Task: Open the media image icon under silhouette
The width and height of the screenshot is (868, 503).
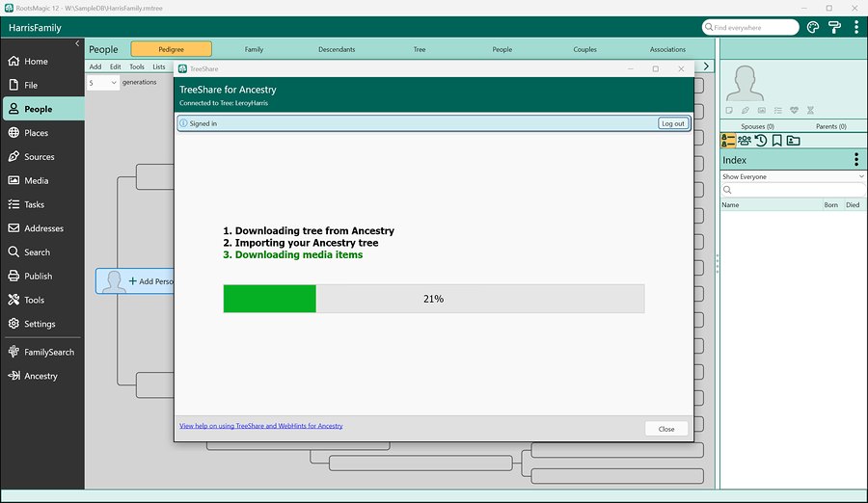Action: (762, 110)
